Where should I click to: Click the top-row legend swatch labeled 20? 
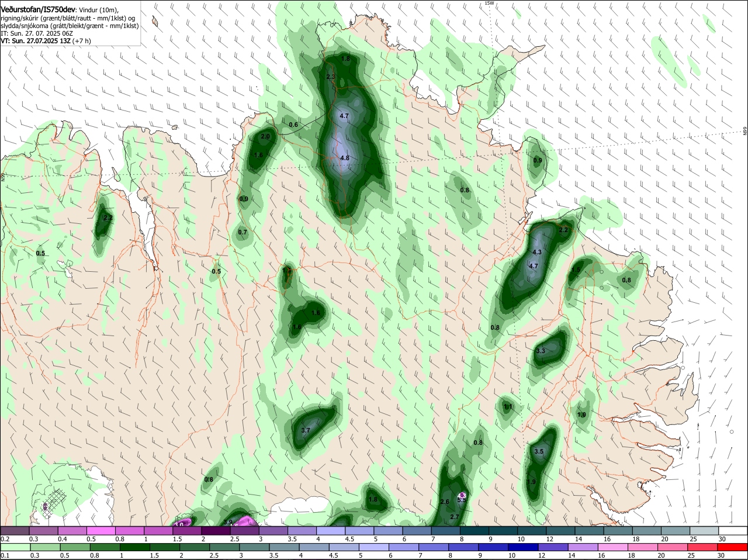pos(675,531)
